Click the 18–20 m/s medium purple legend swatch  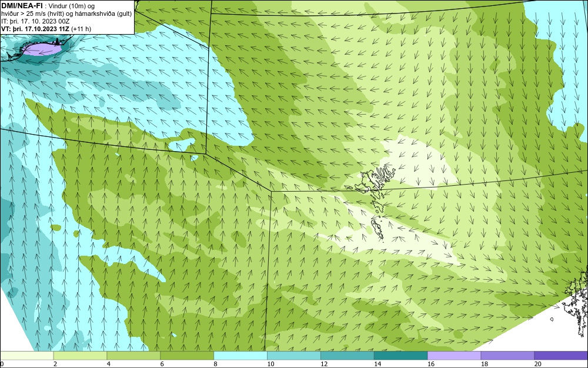click(x=507, y=355)
